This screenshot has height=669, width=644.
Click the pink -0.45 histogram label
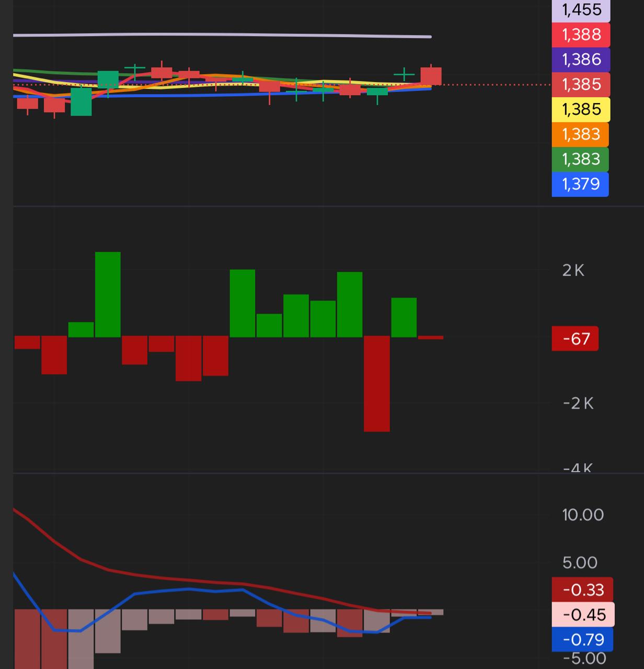click(x=583, y=615)
